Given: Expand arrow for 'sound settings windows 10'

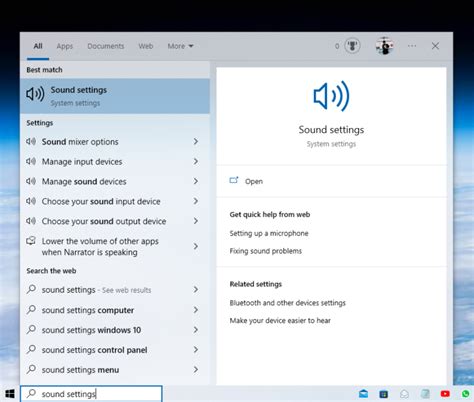Looking at the screenshot, I should (x=196, y=330).
